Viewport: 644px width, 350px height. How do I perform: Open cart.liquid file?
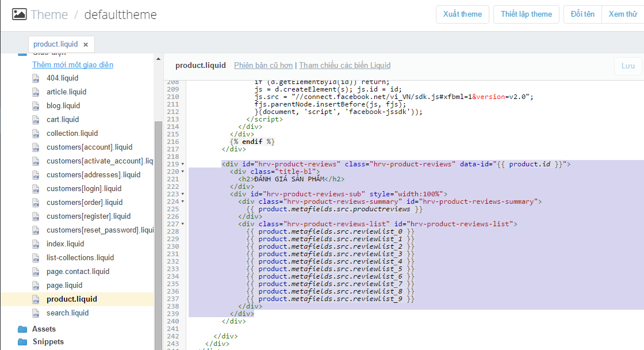[x=63, y=119]
